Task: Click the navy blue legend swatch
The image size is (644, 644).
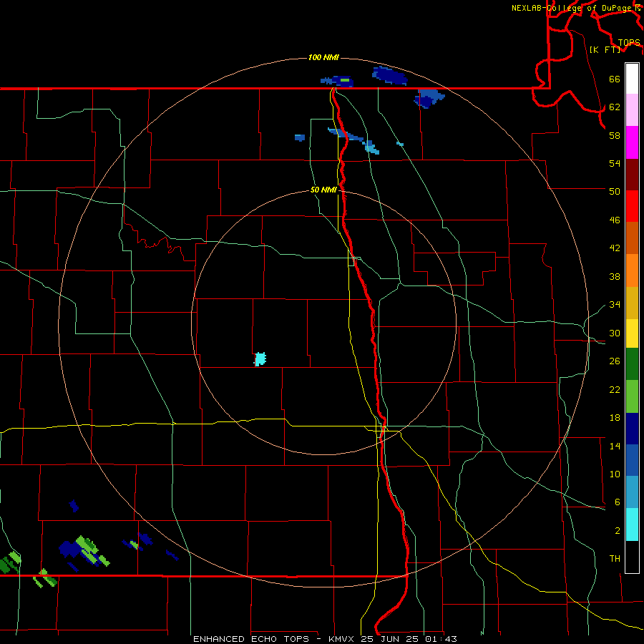Action: (x=632, y=429)
